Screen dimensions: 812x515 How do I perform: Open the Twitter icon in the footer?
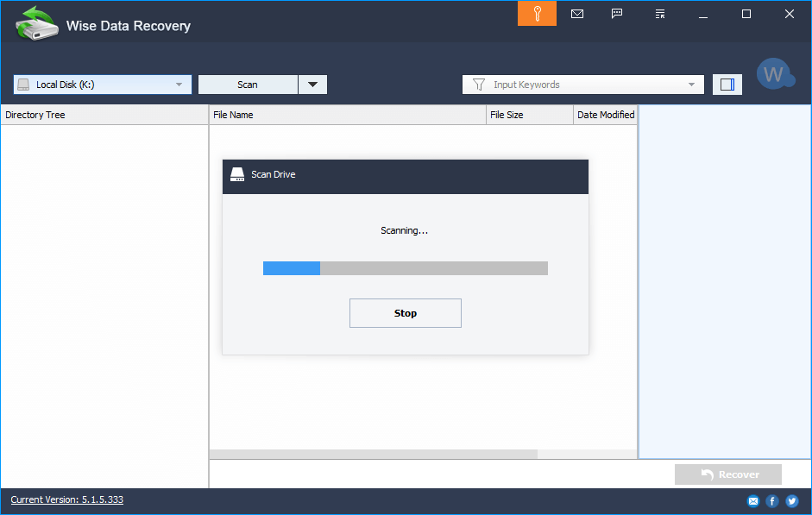pyautogui.click(x=792, y=500)
